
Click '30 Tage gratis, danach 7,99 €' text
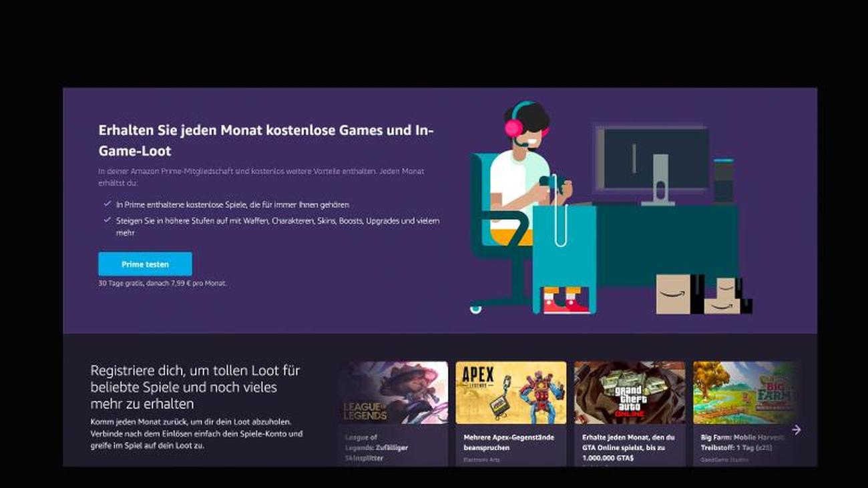tap(162, 283)
